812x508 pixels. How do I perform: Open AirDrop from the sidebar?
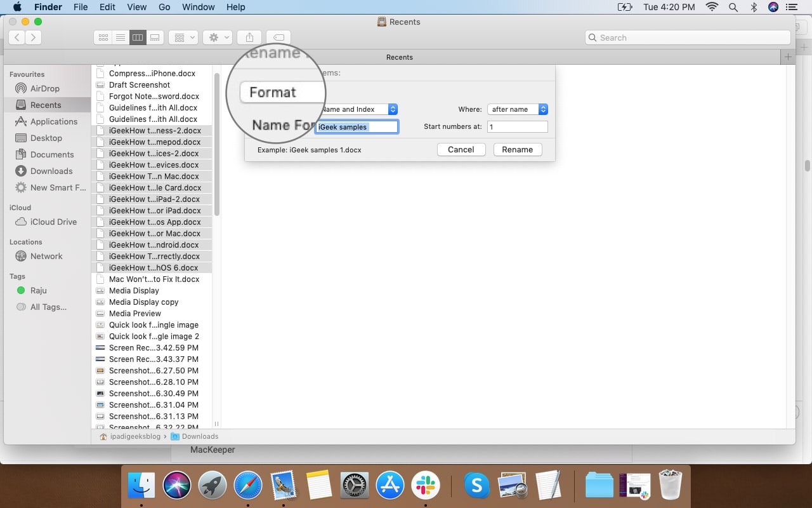tap(44, 88)
